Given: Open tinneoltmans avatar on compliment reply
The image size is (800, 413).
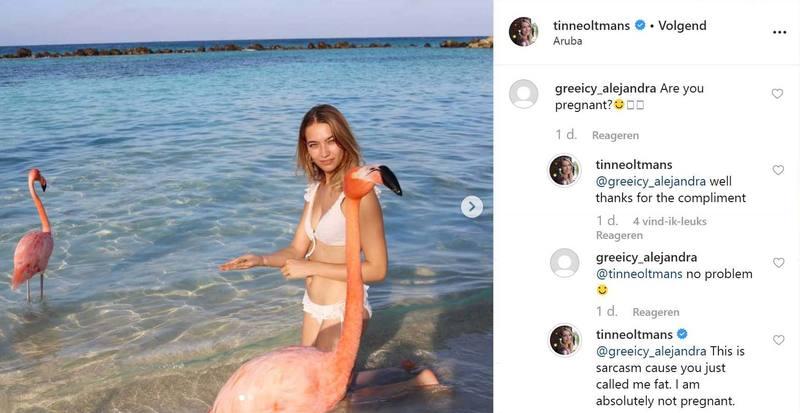Looking at the screenshot, I should coord(564,170).
